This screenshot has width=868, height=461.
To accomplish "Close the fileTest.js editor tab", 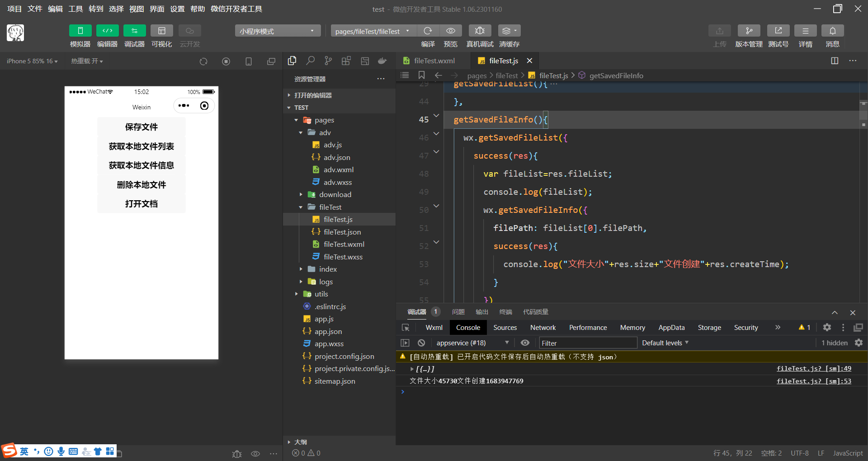I will [x=529, y=61].
